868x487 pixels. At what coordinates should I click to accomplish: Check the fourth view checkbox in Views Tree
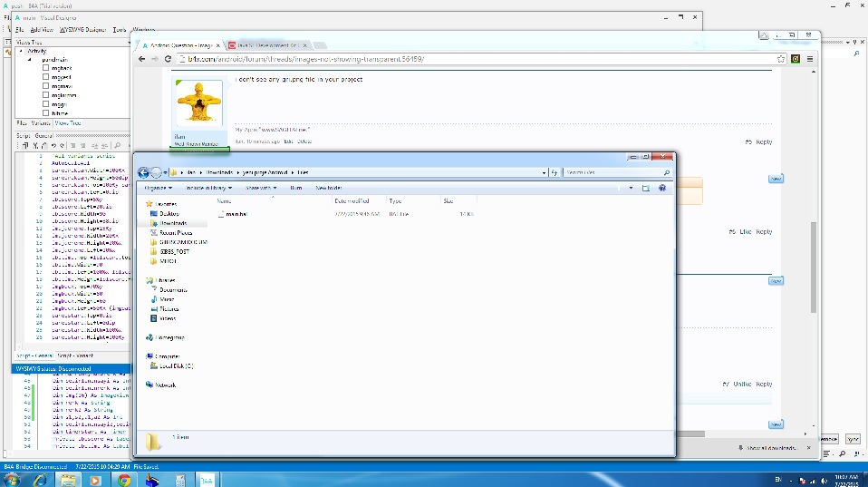click(x=46, y=94)
